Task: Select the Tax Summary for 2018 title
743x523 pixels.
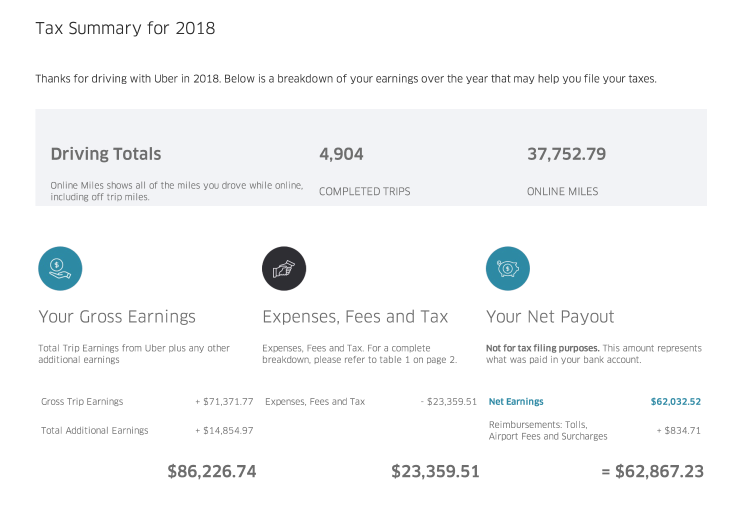Action: tap(126, 28)
